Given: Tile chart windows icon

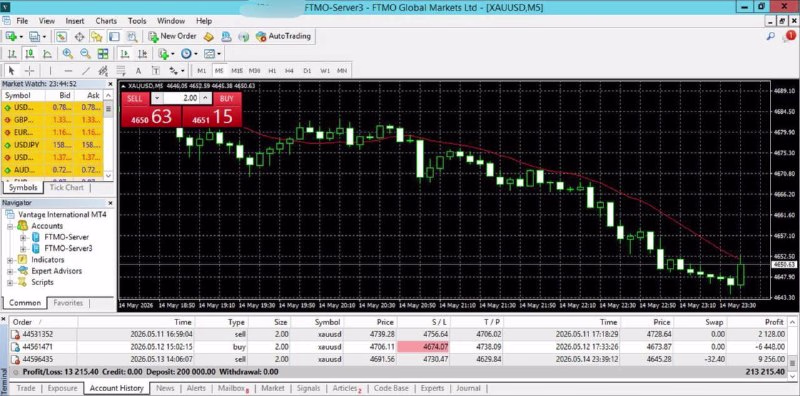Looking at the screenshot, I should coord(103,54).
